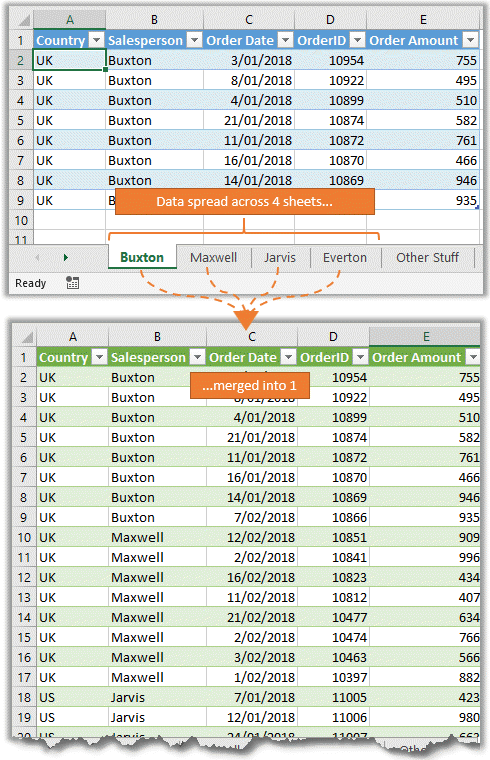Click the next sheet navigation arrow
This screenshot has width=490, height=760.
pyautogui.click(x=65, y=257)
